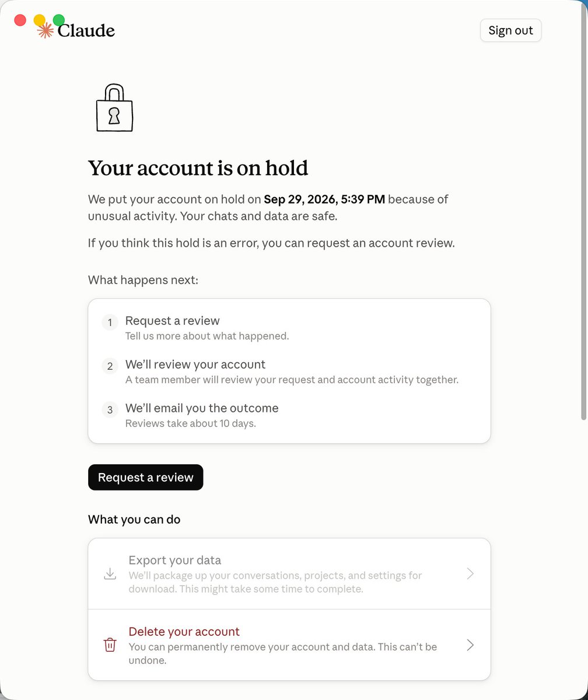Select the Export your data row title
This screenshot has height=700, width=588.
click(x=175, y=561)
